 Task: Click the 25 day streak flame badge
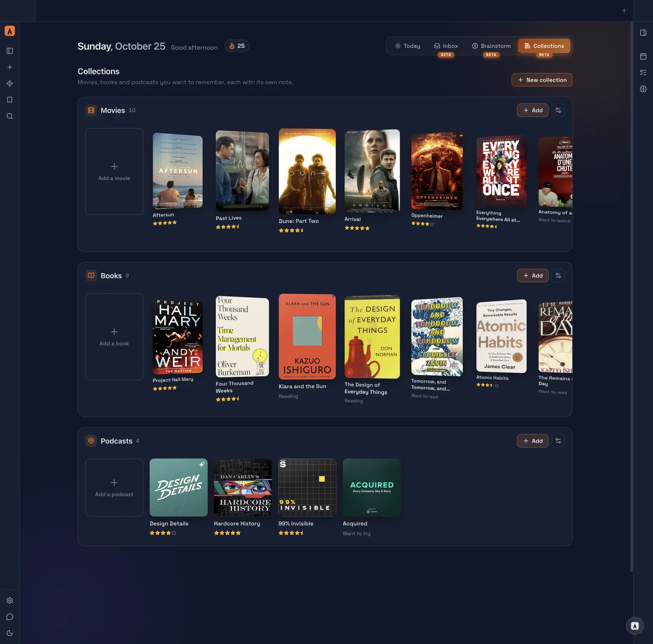click(x=237, y=46)
